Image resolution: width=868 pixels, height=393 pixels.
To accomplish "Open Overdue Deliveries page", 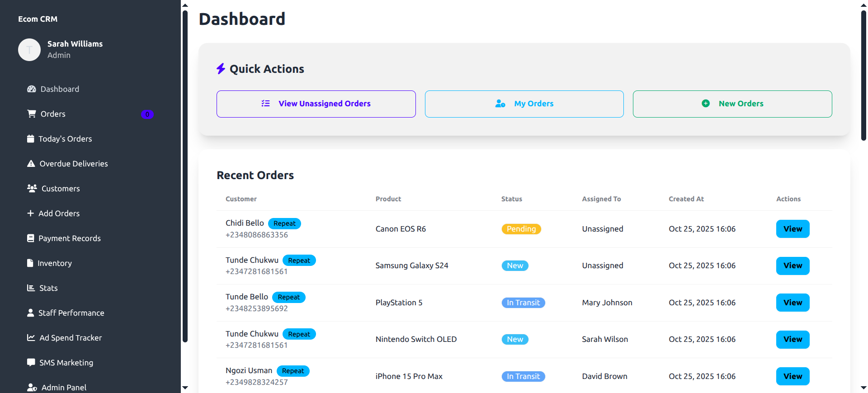I will click(x=90, y=164).
